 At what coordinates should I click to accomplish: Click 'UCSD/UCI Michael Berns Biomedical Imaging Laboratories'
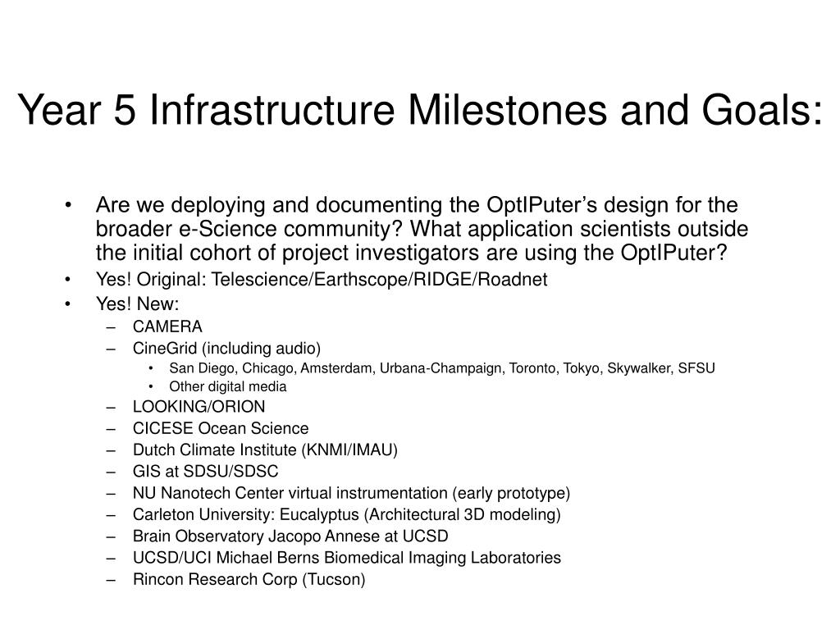[x=347, y=558]
